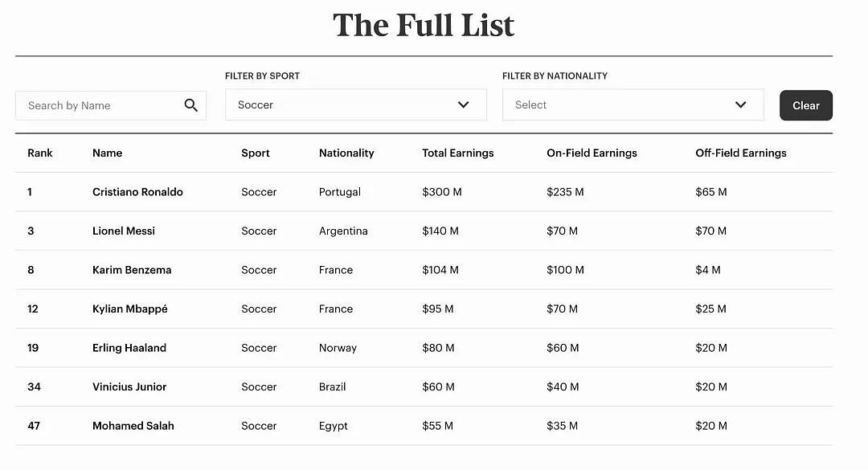Click the Total Earnings column header
Viewport: 868px width, 470px height.
[x=458, y=153]
